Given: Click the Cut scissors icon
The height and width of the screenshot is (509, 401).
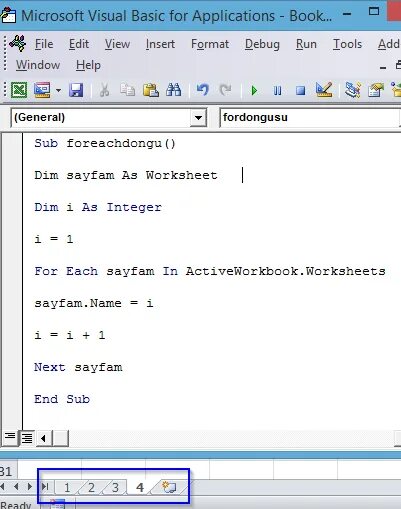Looking at the screenshot, I should (105, 90).
